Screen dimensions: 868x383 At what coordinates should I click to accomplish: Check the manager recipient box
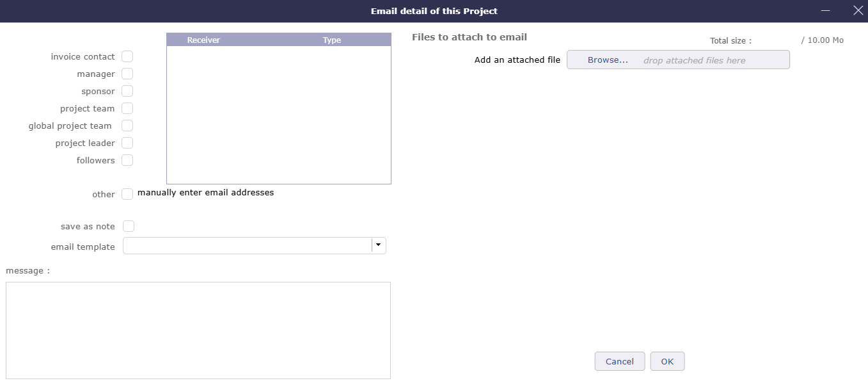127,74
